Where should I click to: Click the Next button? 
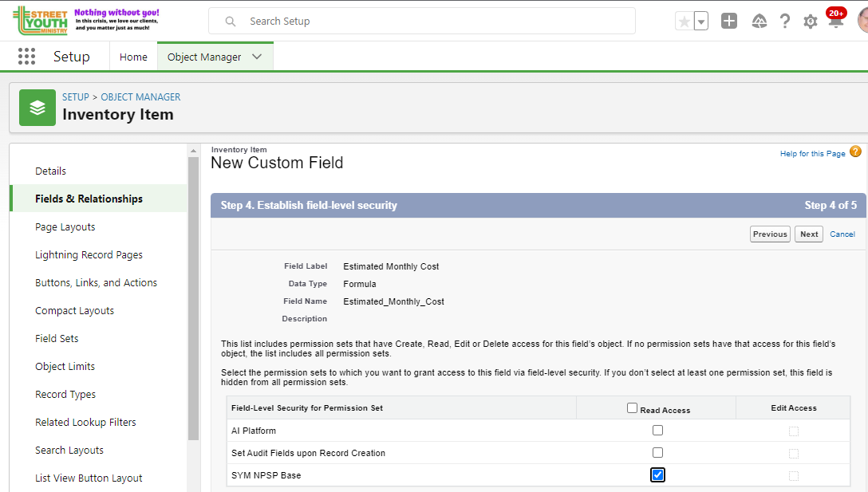[x=809, y=234]
